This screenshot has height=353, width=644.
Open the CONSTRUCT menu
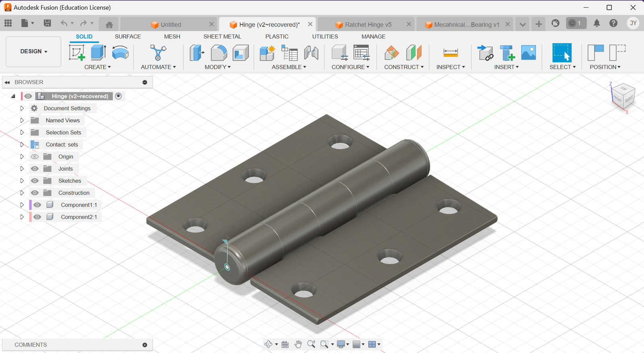tap(404, 67)
